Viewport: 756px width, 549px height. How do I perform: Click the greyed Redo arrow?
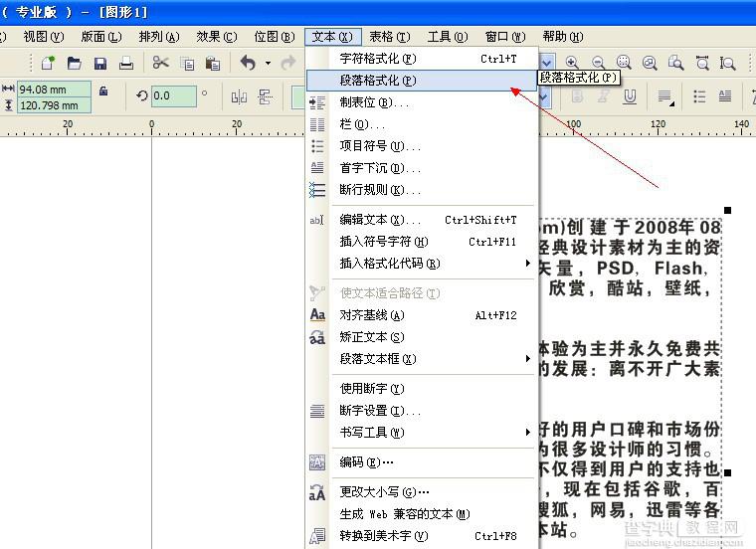288,63
